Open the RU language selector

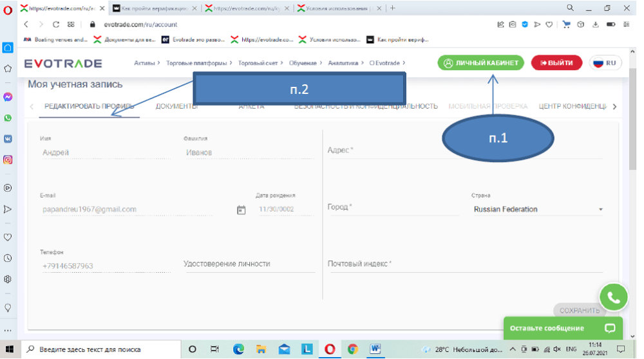(605, 63)
